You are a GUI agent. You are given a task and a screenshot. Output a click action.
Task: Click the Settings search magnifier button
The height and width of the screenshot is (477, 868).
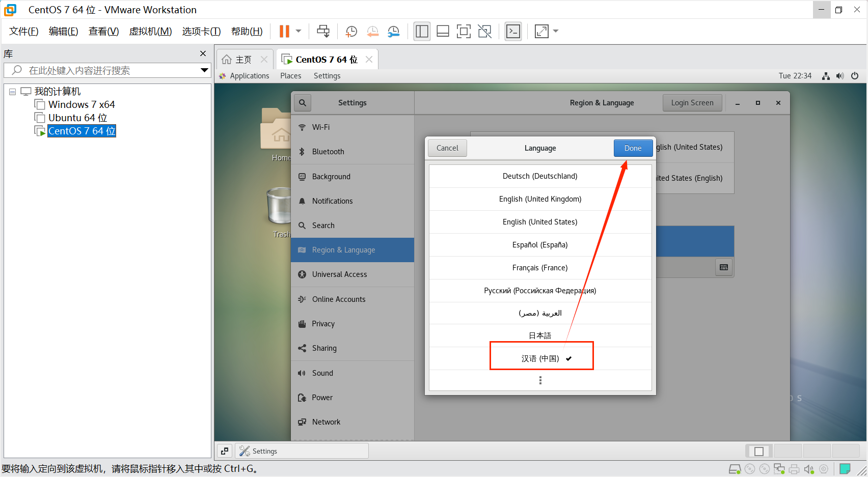[x=303, y=102]
